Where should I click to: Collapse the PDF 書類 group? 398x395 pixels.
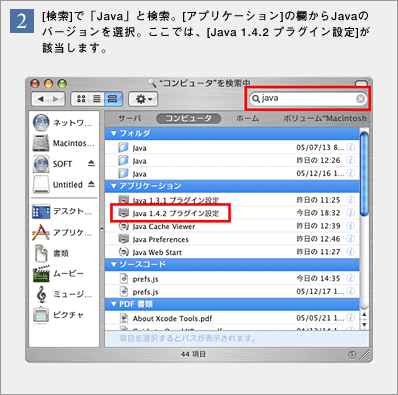114,304
